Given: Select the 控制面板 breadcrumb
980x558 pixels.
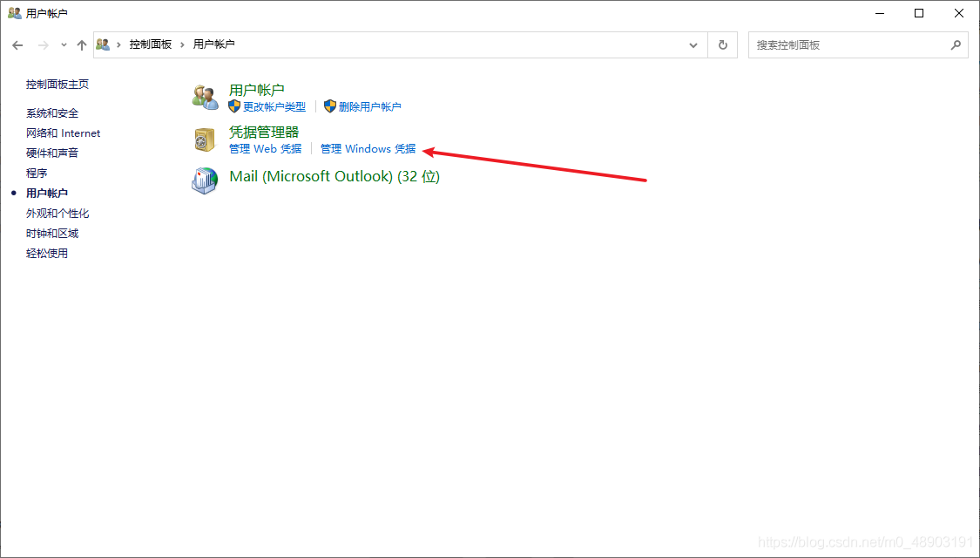Looking at the screenshot, I should 151,44.
